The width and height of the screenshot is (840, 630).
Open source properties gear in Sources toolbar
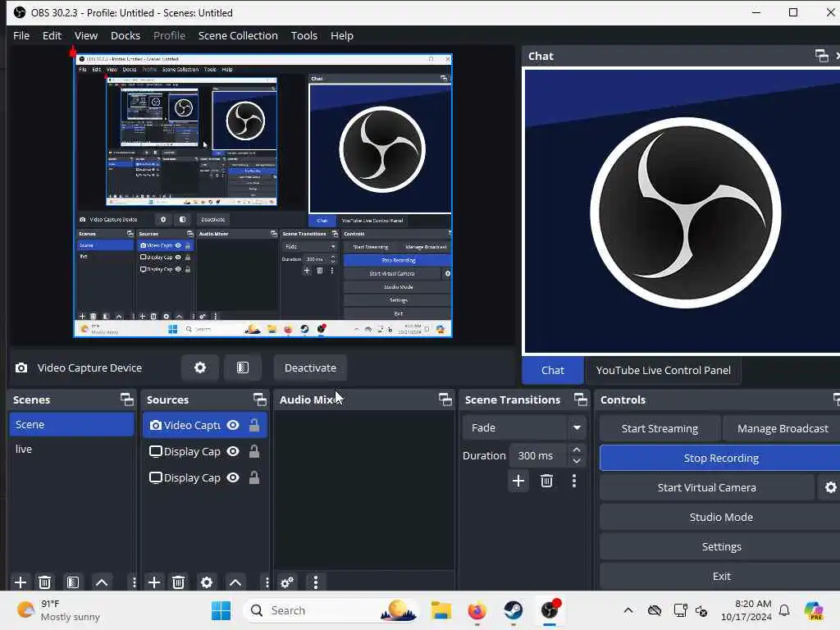(206, 582)
